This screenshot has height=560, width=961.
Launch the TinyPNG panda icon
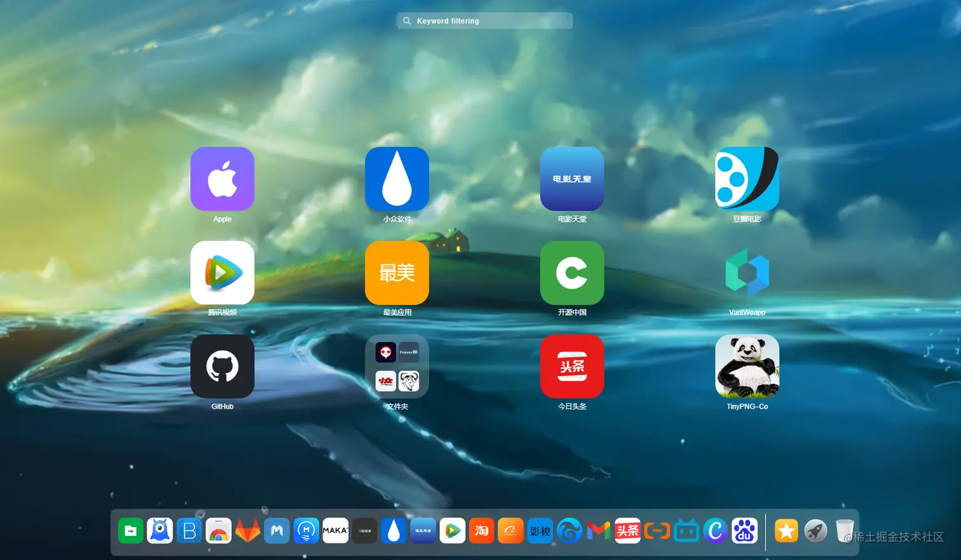[747, 366]
